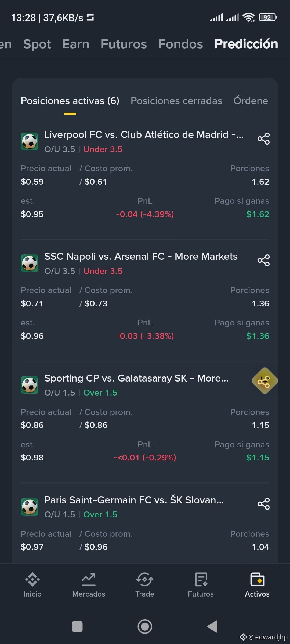290x644 pixels.
Task: Tap the Android back navigation triangle
Action: coord(212,627)
